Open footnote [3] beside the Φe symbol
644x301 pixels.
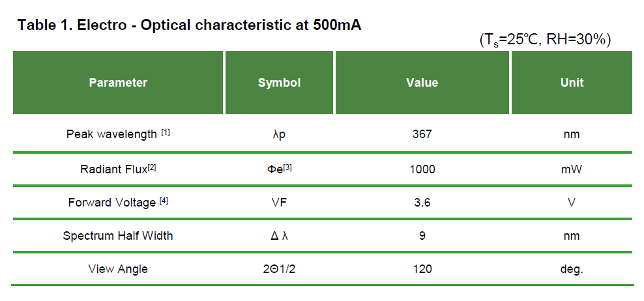point(287,167)
